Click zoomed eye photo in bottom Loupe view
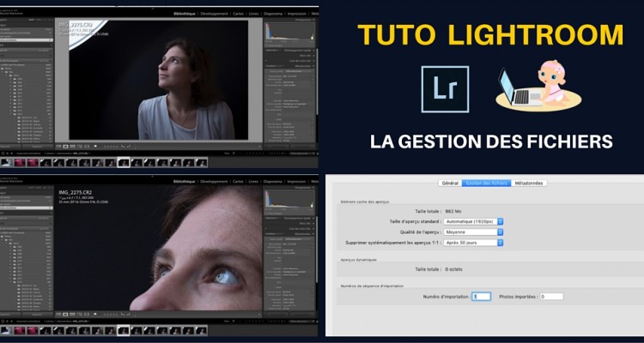This screenshot has height=343, width=644. coord(158,248)
